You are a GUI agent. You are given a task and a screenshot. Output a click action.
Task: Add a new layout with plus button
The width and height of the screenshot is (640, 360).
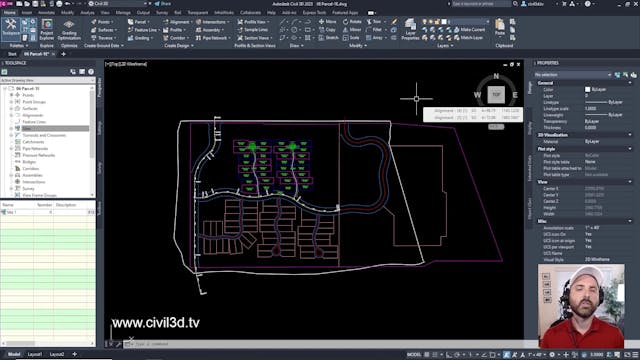[74, 354]
